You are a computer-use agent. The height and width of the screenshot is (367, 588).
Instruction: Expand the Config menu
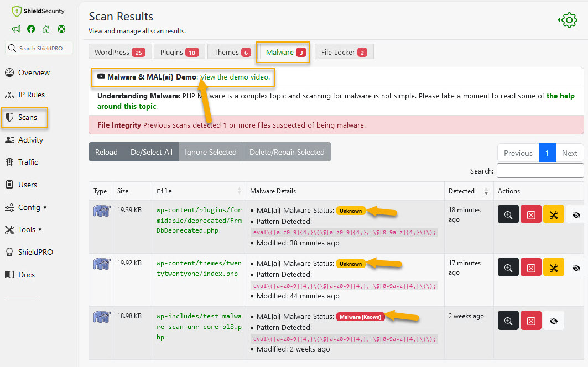click(x=25, y=207)
